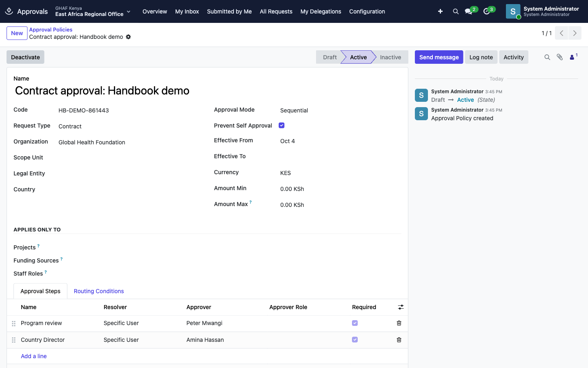Show followers via the person icon

click(x=572, y=57)
